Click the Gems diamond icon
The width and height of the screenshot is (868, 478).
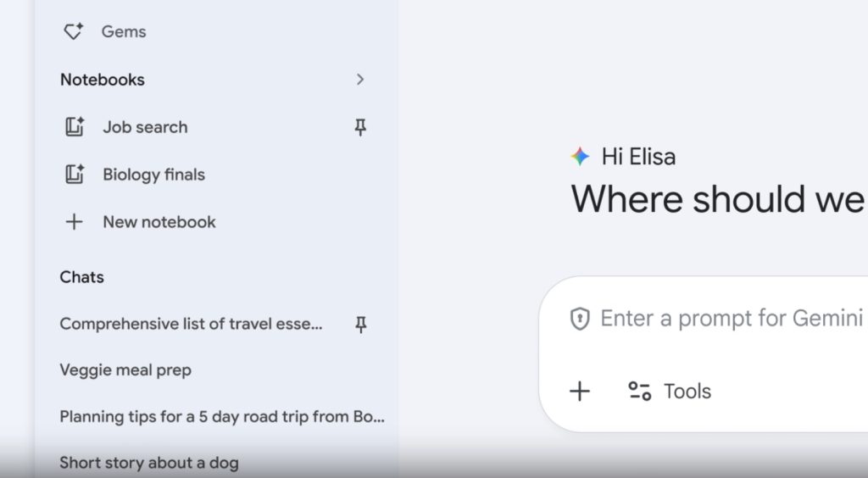74,31
